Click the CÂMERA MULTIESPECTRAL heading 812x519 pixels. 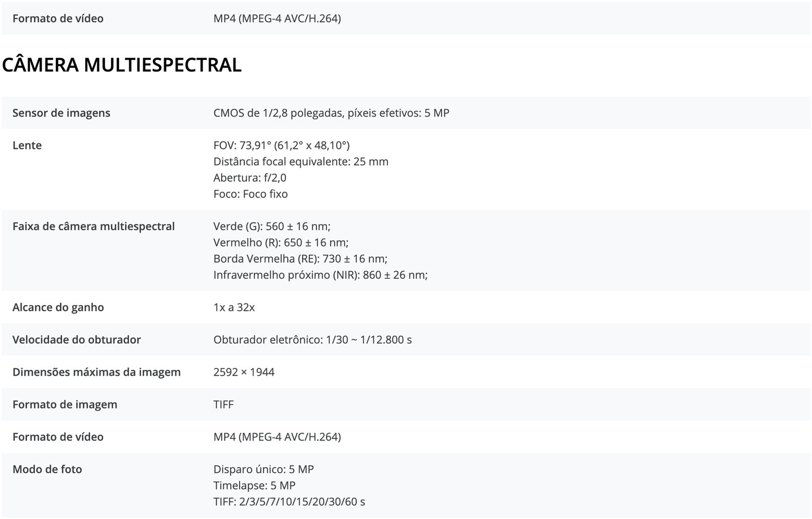click(x=122, y=65)
